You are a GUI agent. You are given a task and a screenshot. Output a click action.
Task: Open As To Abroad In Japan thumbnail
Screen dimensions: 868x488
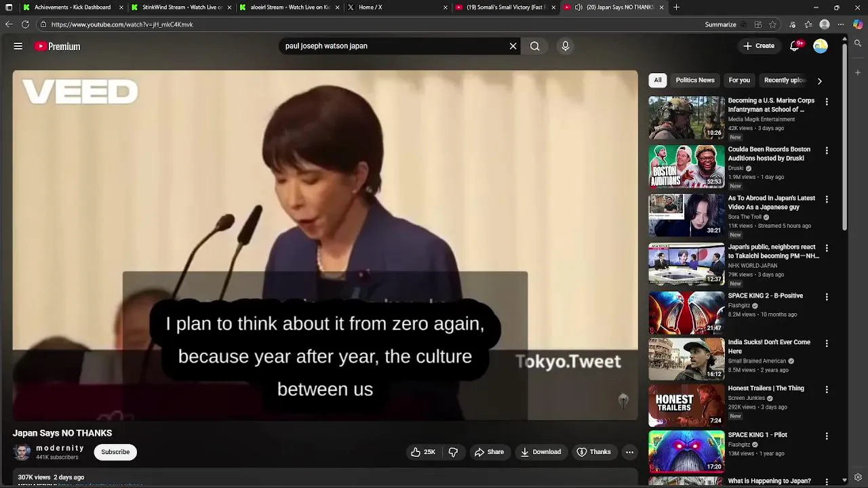686,216
